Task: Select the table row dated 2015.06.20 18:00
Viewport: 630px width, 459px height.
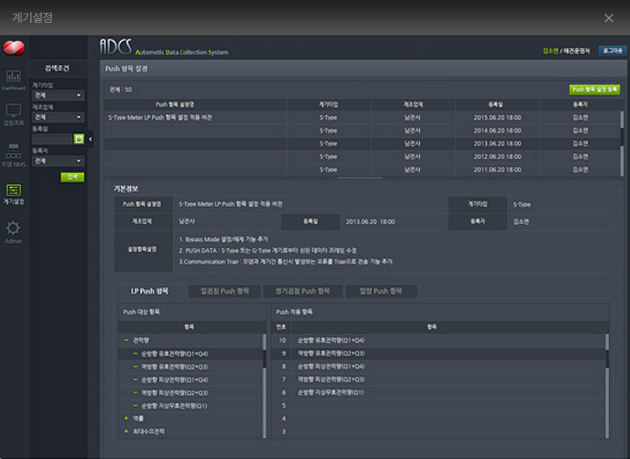Action: [x=362, y=117]
